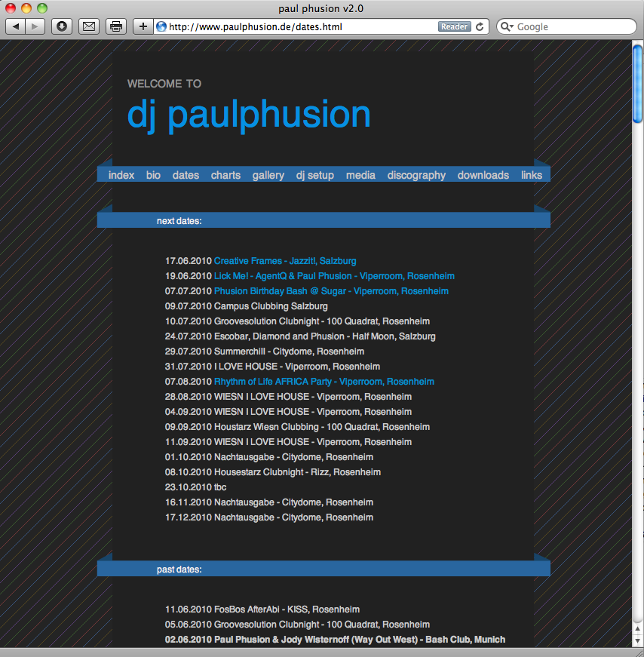Add bookmark with the plus button
Image resolution: width=644 pixels, height=657 pixels.
143,27
